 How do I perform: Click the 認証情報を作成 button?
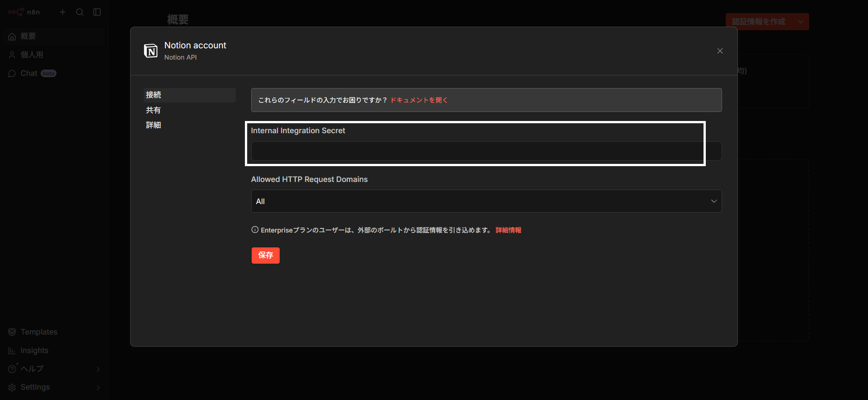pyautogui.click(x=759, y=22)
